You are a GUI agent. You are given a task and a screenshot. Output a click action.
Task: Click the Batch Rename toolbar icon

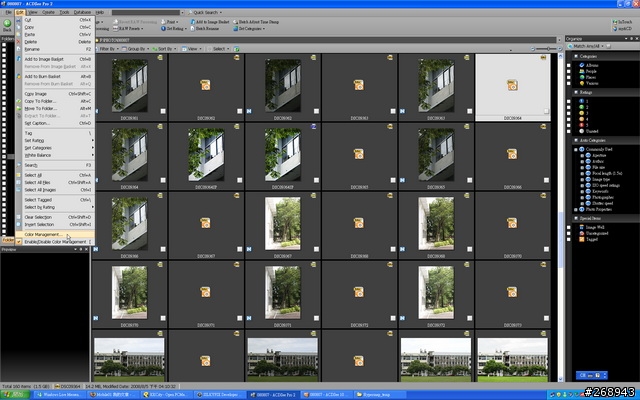[x=193, y=29]
